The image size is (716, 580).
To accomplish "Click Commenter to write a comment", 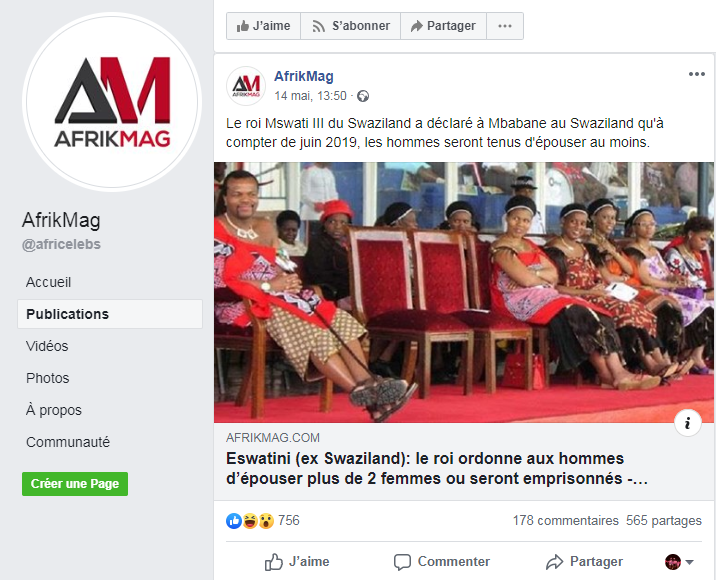I will pyautogui.click(x=442, y=562).
